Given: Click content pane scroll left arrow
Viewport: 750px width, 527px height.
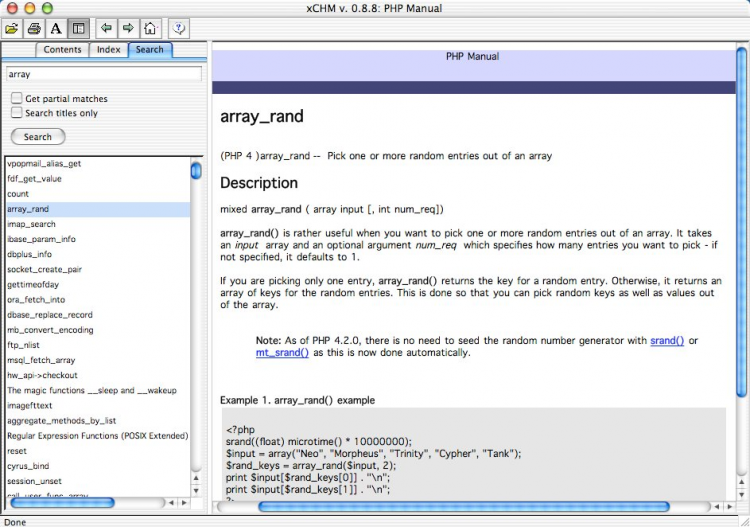Looking at the screenshot, I should pyautogui.click(x=717, y=506).
